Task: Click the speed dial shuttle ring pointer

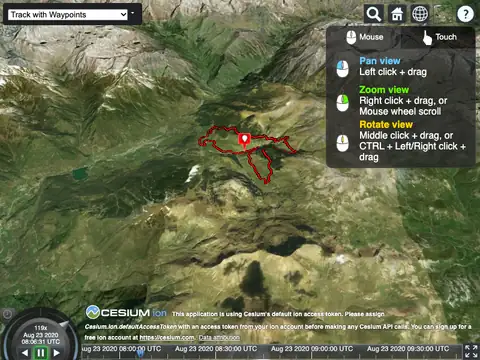Action: 64,324
